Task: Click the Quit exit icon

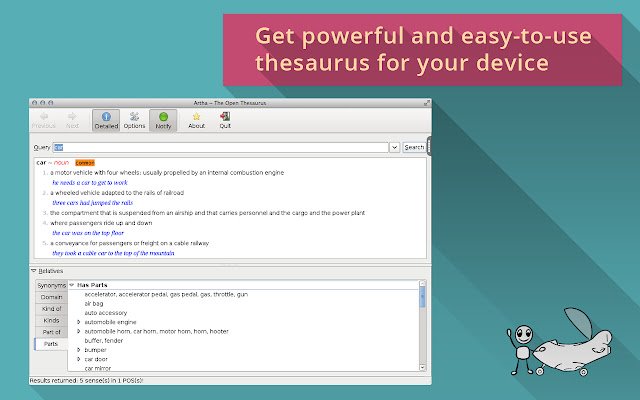Action: tap(225, 117)
